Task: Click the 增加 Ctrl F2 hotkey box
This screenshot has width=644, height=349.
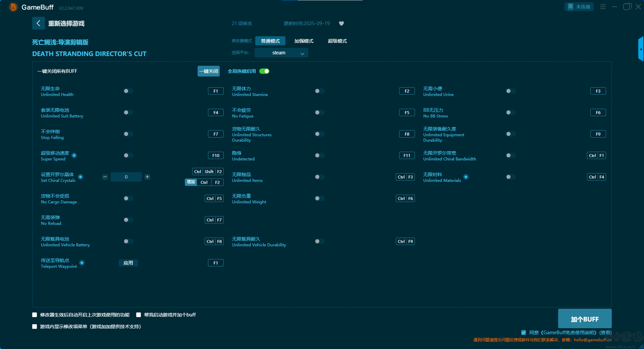Action: [x=204, y=182]
